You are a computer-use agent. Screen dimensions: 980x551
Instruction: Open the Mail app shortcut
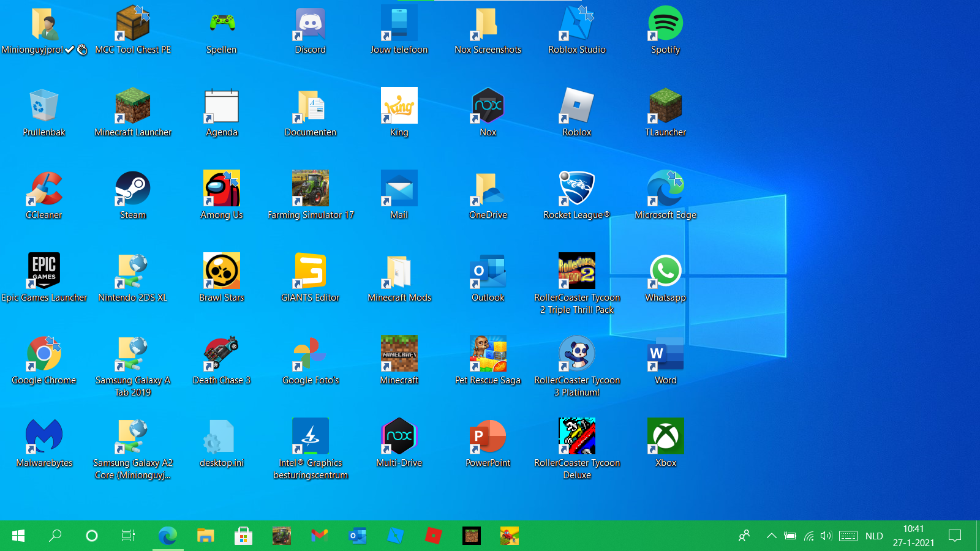point(399,196)
